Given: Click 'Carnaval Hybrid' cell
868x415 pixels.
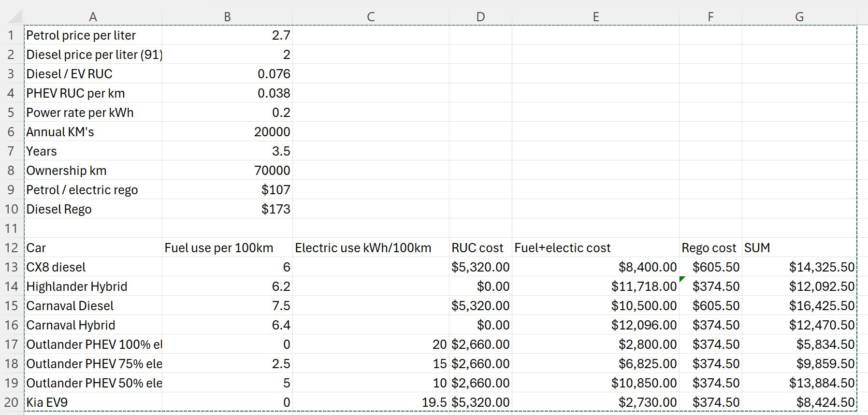Looking at the screenshot, I should (x=93, y=325).
